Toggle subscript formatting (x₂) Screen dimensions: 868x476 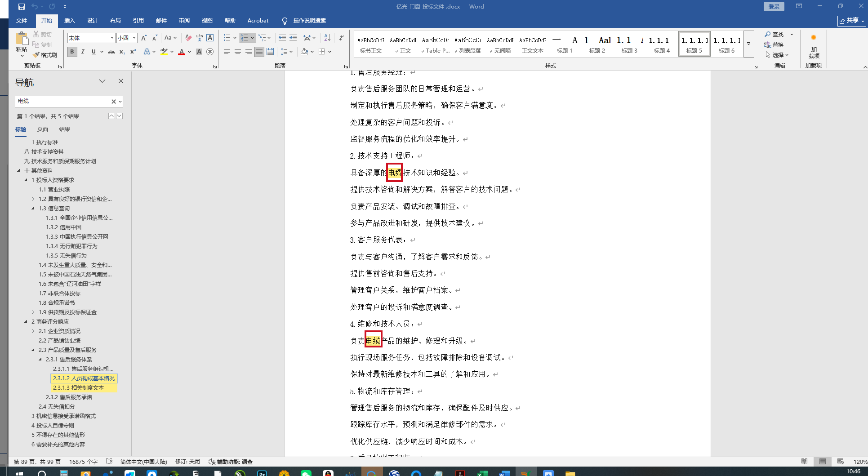122,52
